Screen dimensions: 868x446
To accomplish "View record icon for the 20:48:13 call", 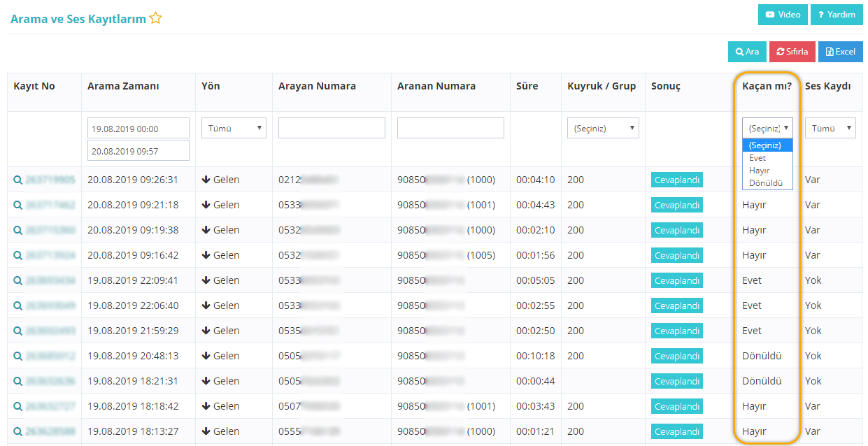I will pyautogui.click(x=17, y=356).
